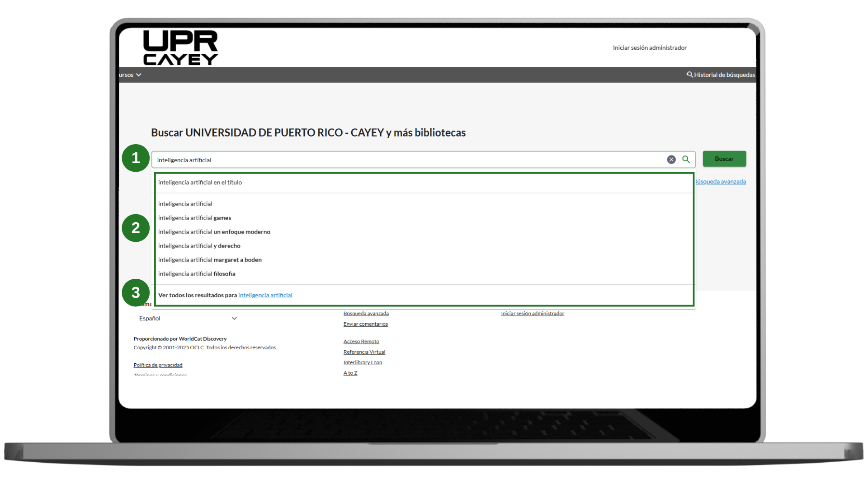Clear the search field with the X icon
868x488 pixels.
[671, 160]
